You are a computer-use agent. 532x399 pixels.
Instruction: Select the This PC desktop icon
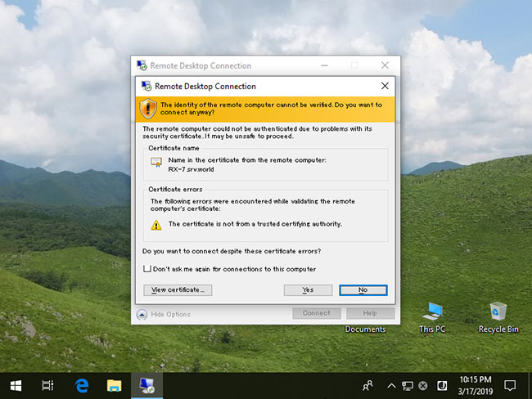(432, 317)
